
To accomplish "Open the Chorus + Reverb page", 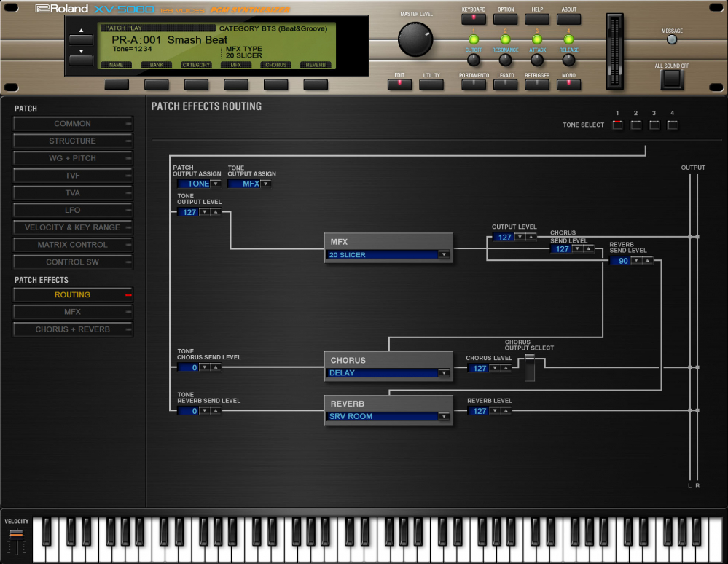I will point(73,329).
